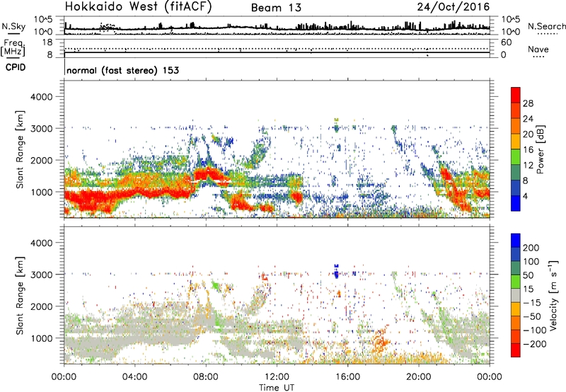Image resolution: width=566 pixels, height=392 pixels.
Task: Click the '16:00' time axis label
Action: [347, 377]
